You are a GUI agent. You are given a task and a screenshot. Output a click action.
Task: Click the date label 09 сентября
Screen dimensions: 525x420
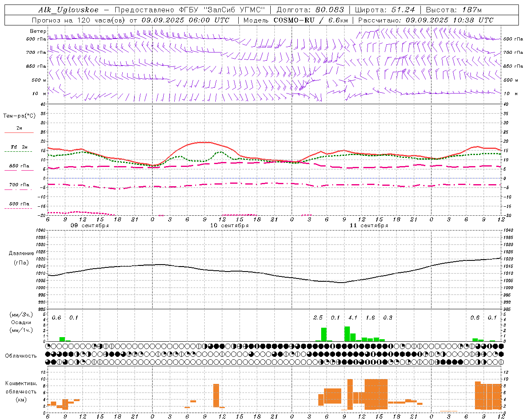pyautogui.click(x=89, y=226)
